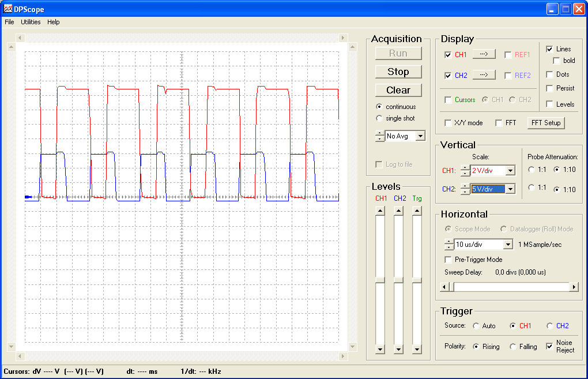Enable the FFT checkbox
Image resolution: width=588 pixels, height=379 pixels.
pos(499,123)
